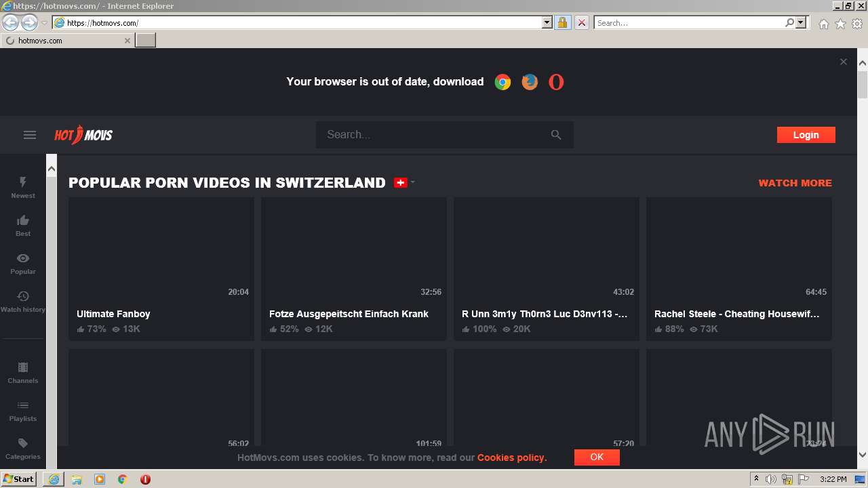
Task: Focus the site Search... field
Action: click(434, 135)
